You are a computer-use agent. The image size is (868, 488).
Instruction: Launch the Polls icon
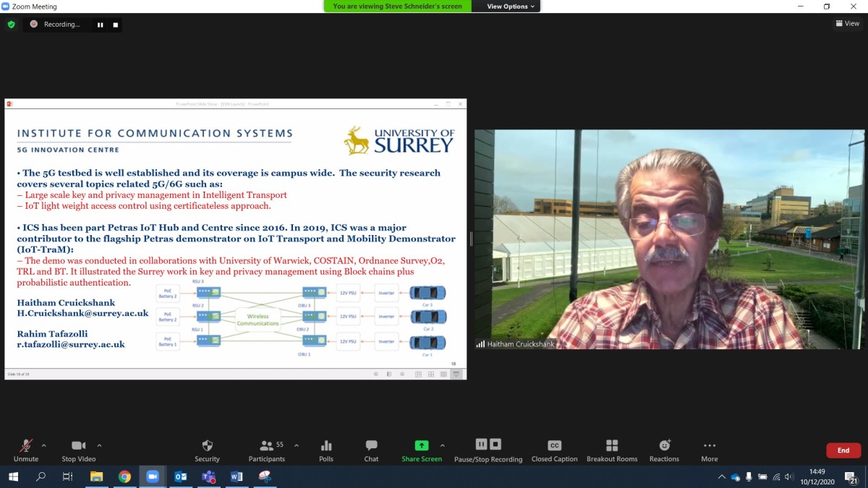pyautogui.click(x=326, y=446)
